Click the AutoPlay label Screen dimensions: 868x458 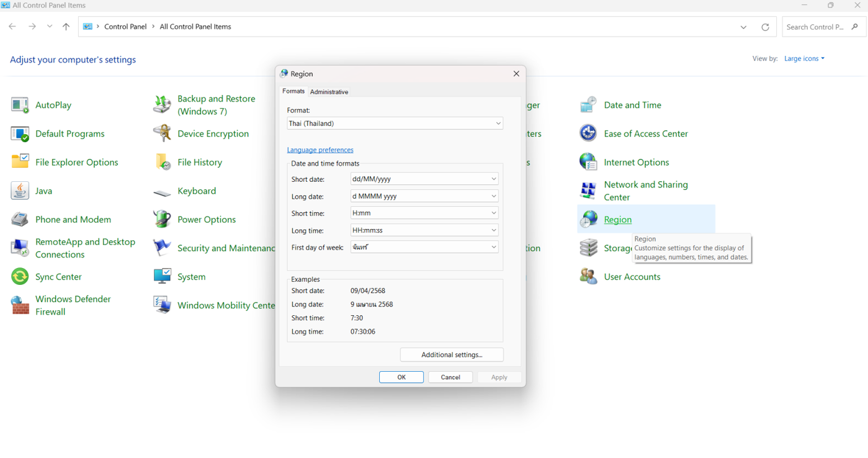pos(53,106)
